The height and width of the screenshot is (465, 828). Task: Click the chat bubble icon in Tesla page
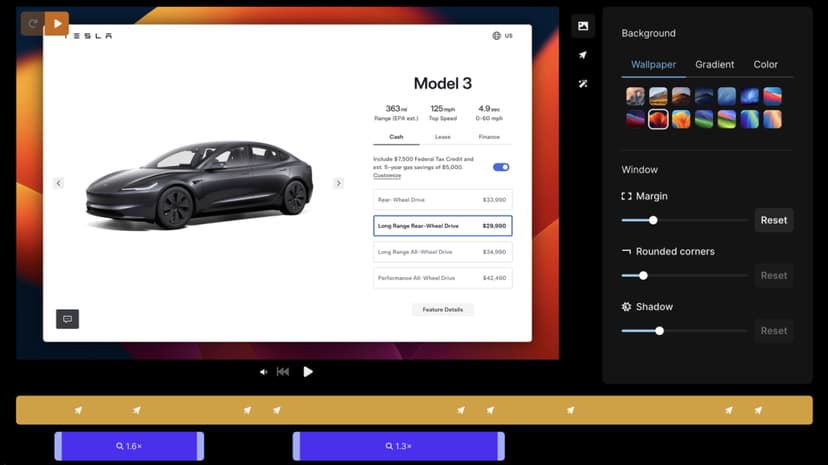68,319
